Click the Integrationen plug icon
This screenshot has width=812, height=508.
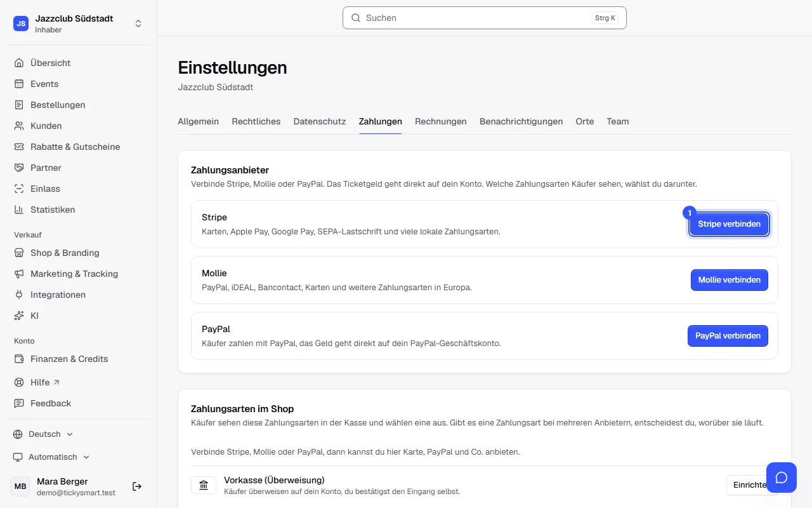(x=19, y=295)
